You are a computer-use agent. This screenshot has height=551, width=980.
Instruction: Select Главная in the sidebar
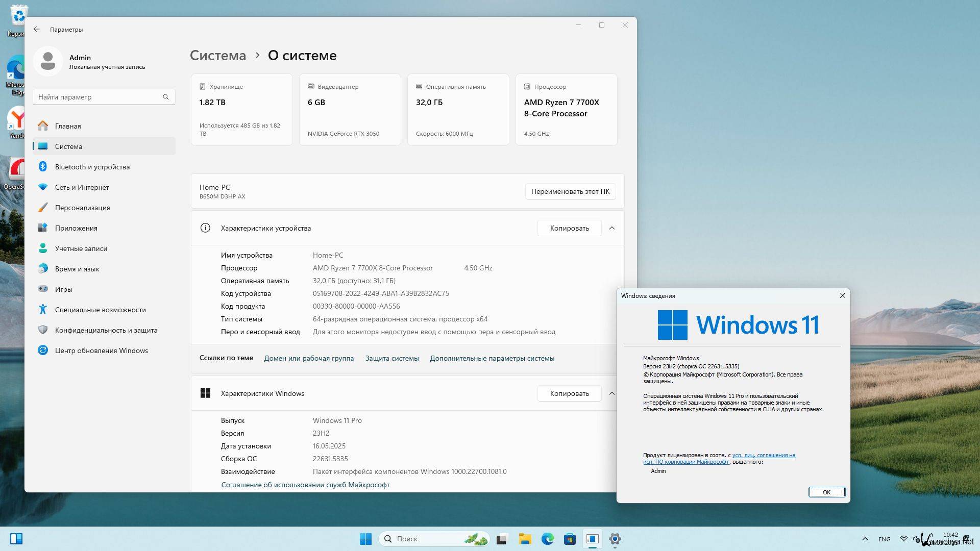tap(67, 126)
